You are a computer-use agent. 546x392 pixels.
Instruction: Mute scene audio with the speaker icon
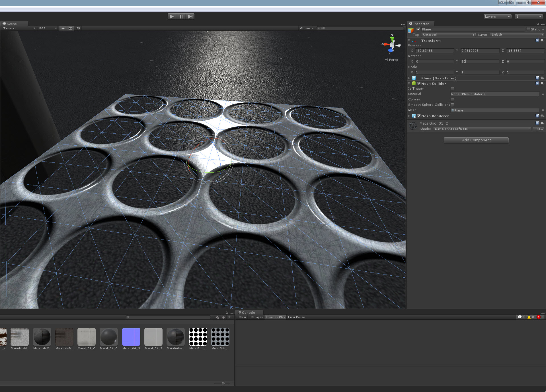78,28
